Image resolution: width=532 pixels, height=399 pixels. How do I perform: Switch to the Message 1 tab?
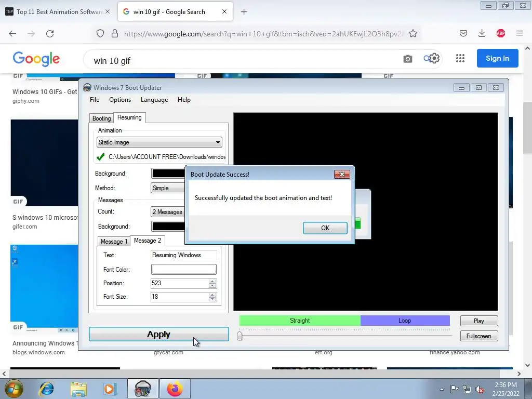[114, 241]
